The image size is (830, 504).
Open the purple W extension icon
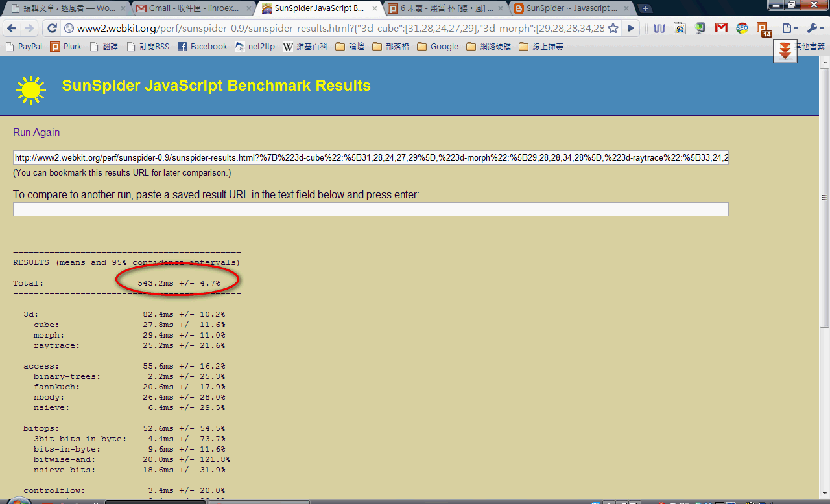pos(659,29)
